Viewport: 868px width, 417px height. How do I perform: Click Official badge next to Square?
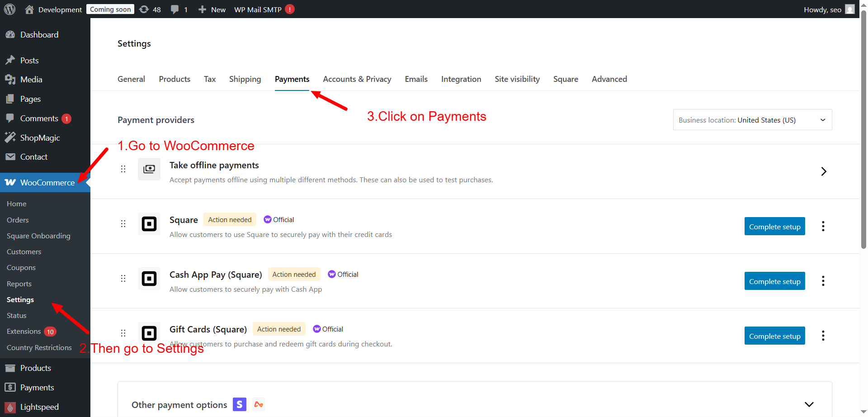pos(278,219)
